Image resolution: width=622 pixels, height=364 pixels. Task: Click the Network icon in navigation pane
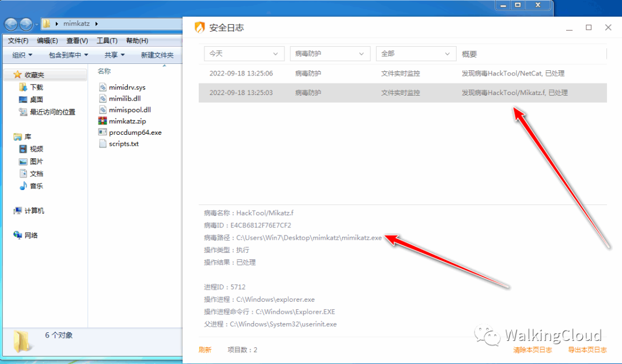coord(17,235)
